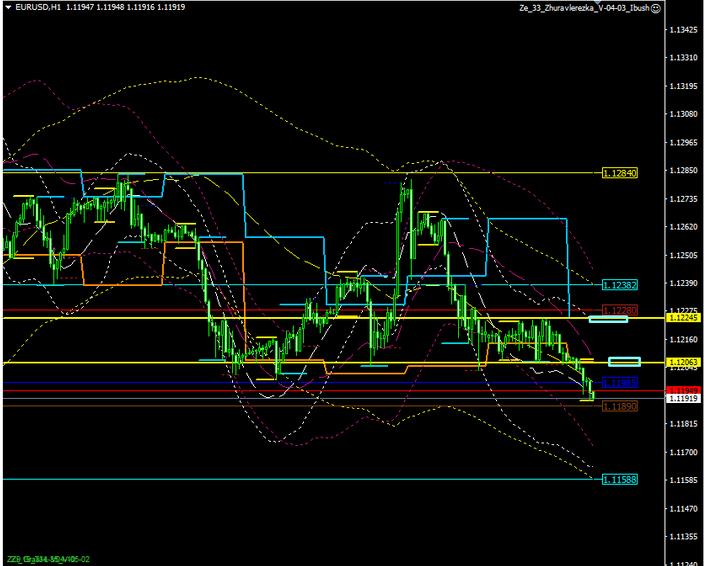Click the 1.11585 price scale value
This screenshot has height=566, width=704.
(x=684, y=480)
